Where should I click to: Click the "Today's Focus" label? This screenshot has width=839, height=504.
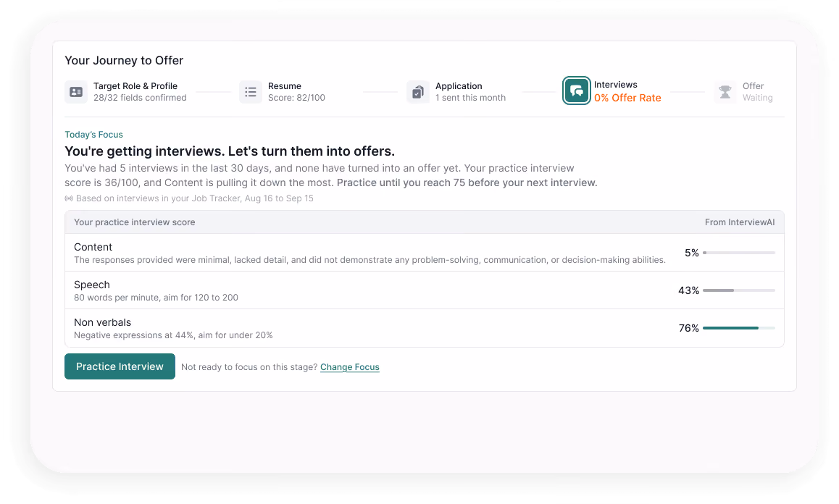pyautogui.click(x=93, y=135)
